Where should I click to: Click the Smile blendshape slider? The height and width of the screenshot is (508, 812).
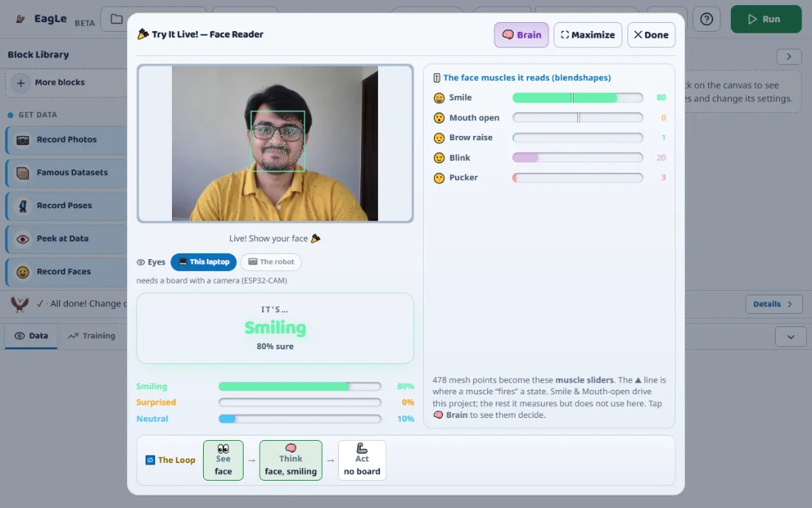pos(577,97)
